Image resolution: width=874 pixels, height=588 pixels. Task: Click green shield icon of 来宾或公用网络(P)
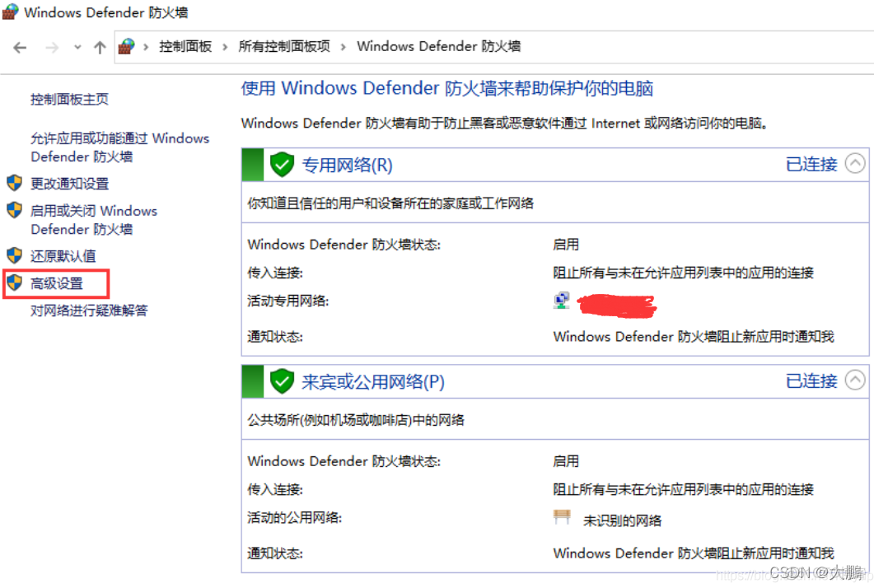[x=282, y=381]
